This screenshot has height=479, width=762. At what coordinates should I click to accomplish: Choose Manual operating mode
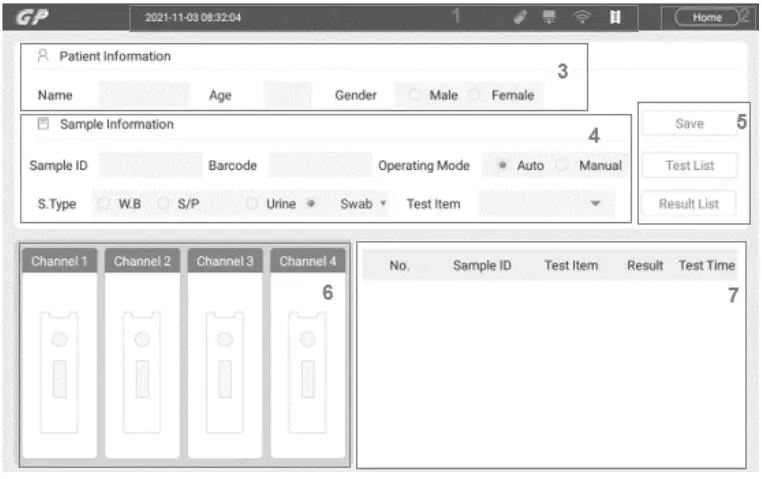pyautogui.click(x=561, y=165)
